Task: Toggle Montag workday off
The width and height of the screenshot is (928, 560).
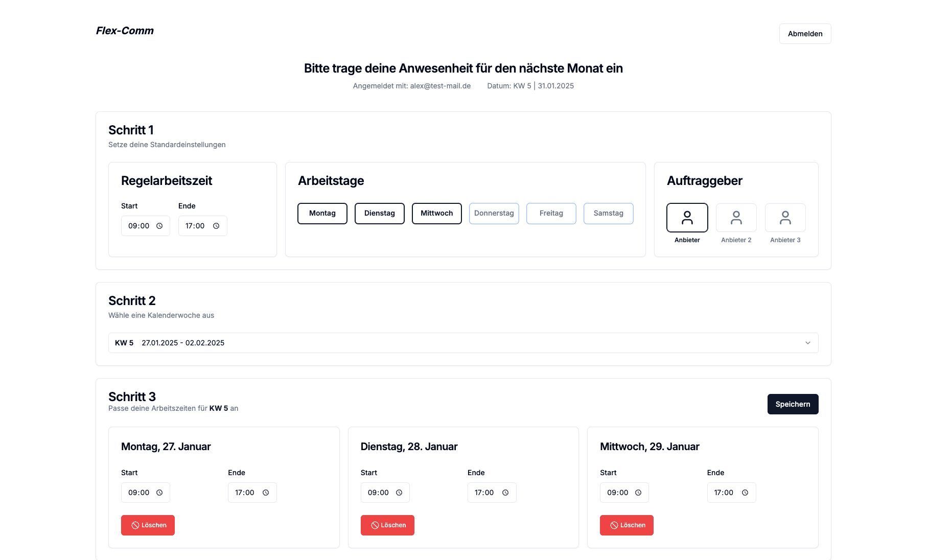Action: click(x=322, y=214)
